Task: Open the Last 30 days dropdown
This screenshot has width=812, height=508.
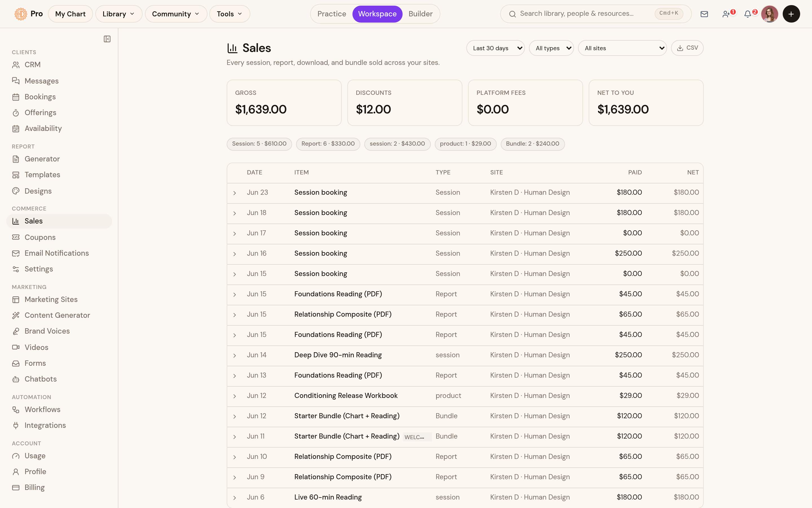Action: point(495,48)
